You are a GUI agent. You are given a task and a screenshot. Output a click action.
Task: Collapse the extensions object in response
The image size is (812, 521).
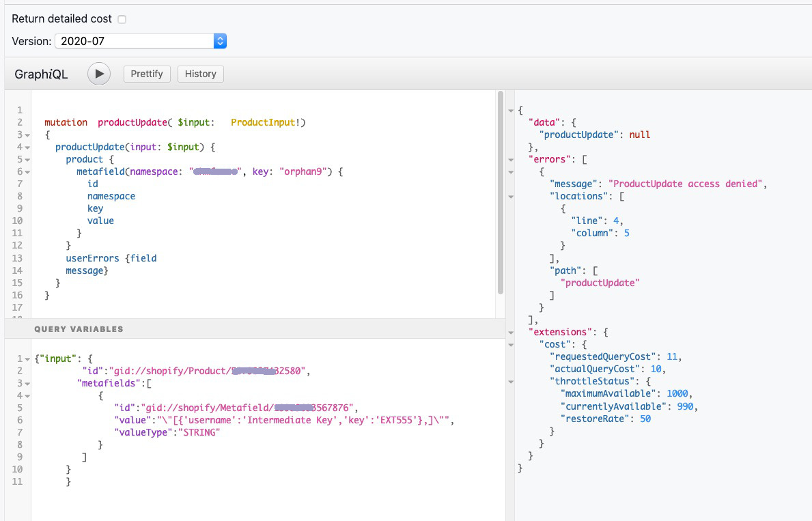(x=511, y=333)
